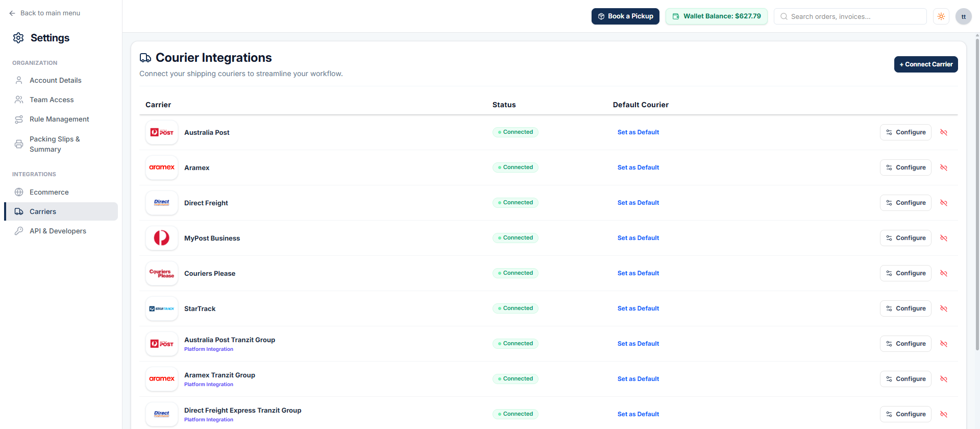The height and width of the screenshot is (429, 980).
Task: Configure the Australia Post carrier
Action: click(905, 132)
